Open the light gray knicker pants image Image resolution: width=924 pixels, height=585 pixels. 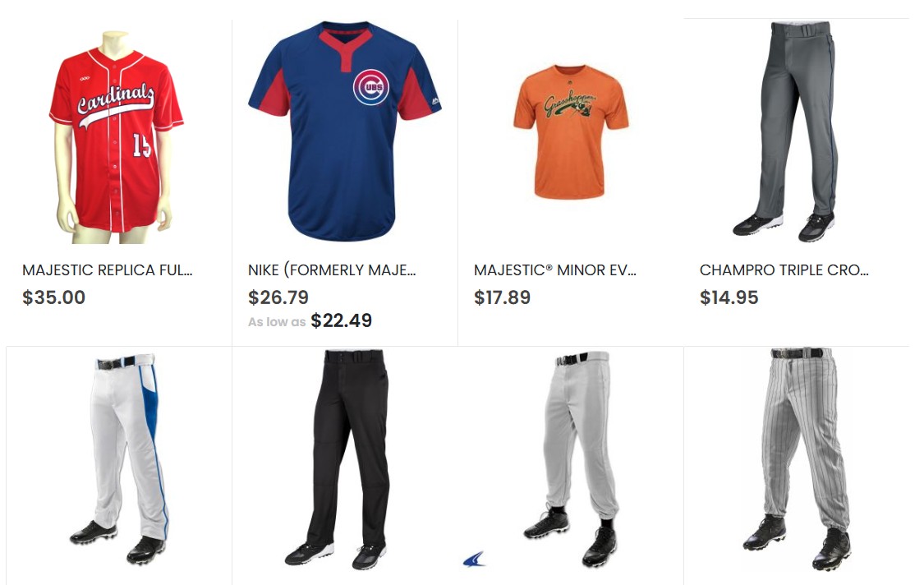tap(571, 458)
